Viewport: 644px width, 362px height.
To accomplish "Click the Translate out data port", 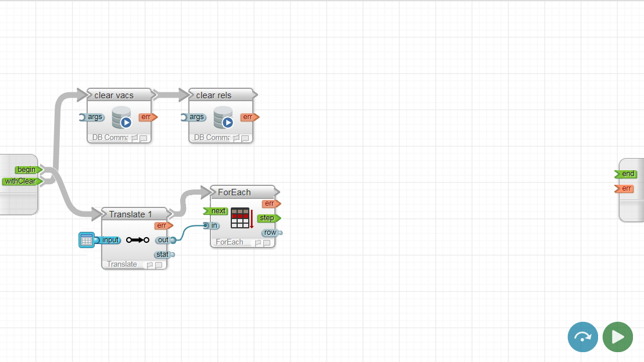I will (164, 240).
